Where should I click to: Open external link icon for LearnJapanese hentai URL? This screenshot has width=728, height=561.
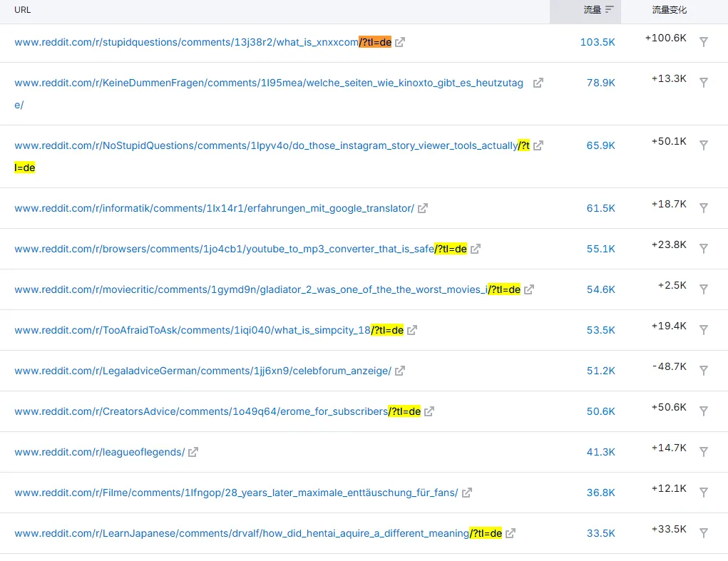tap(511, 533)
